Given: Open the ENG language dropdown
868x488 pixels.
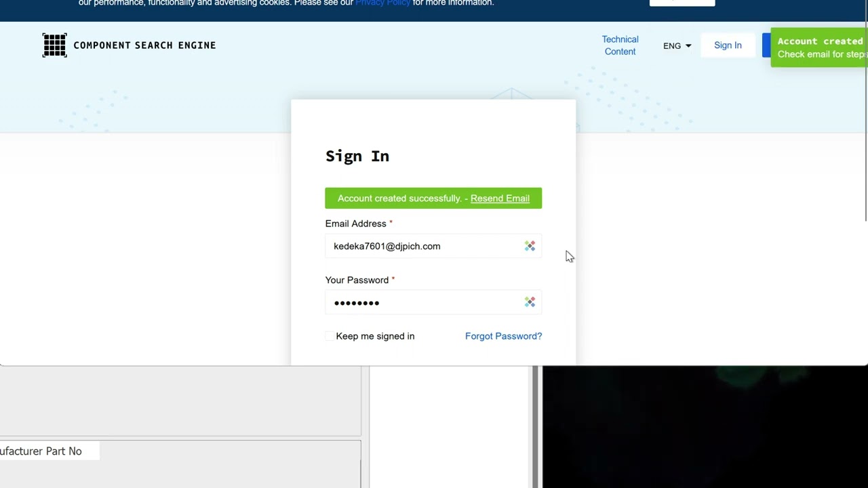Looking at the screenshot, I should click(677, 45).
